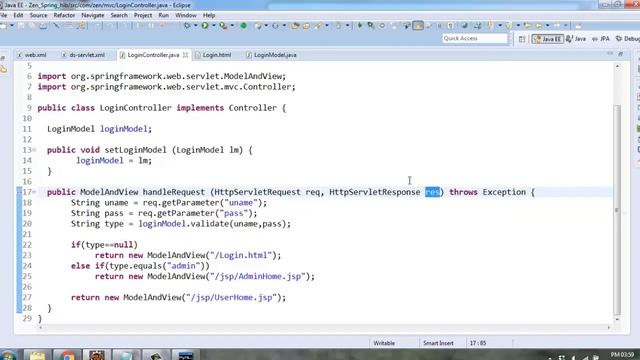The width and height of the screenshot is (640, 360).
Task: Open the Refactor menu
Action: (64, 15)
